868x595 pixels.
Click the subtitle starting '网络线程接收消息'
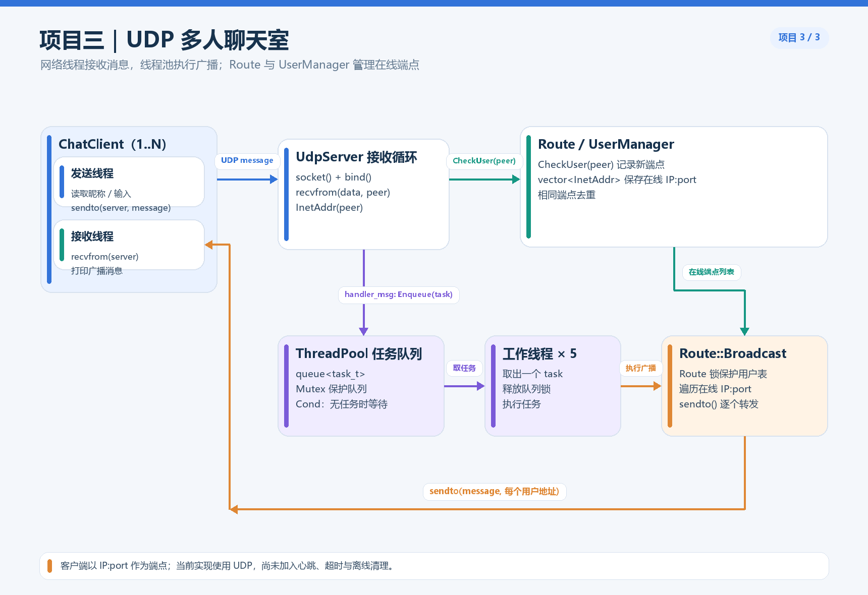(230, 65)
